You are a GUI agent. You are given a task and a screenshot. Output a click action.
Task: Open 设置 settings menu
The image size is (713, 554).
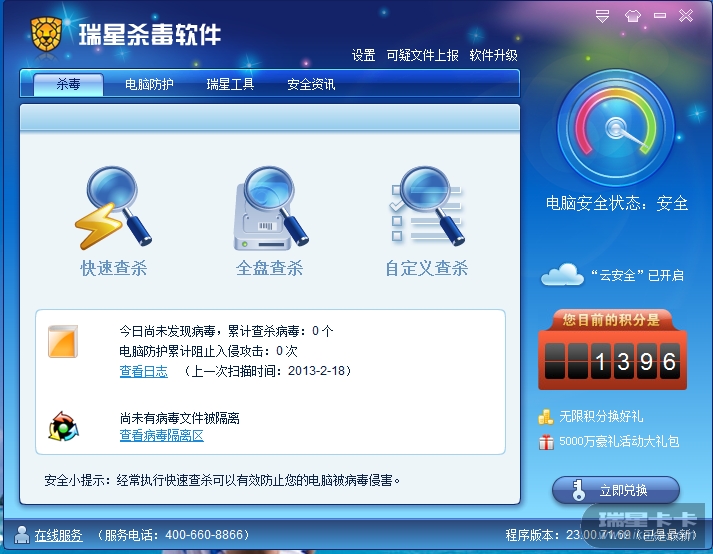[363, 55]
